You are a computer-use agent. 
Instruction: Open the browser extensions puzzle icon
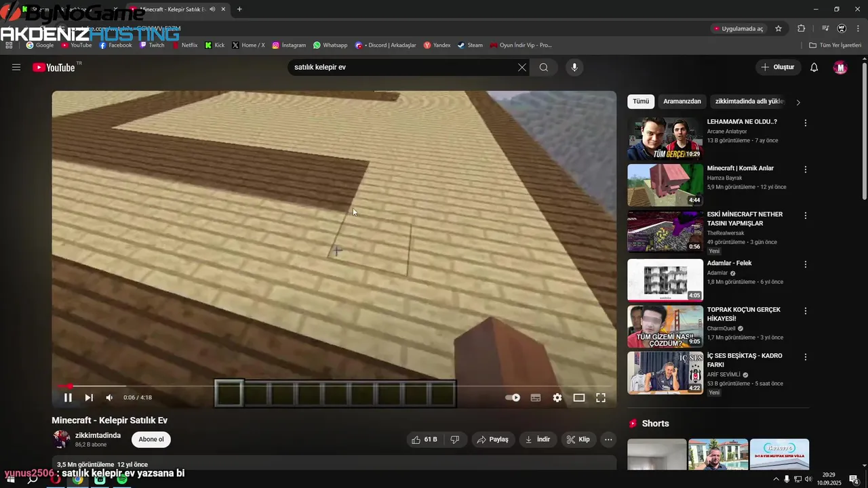coord(802,28)
